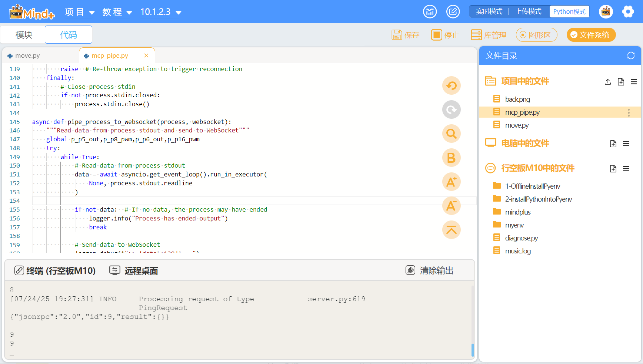Open the settings gear icon
Viewport: 643px width, 364px height.
click(x=628, y=12)
